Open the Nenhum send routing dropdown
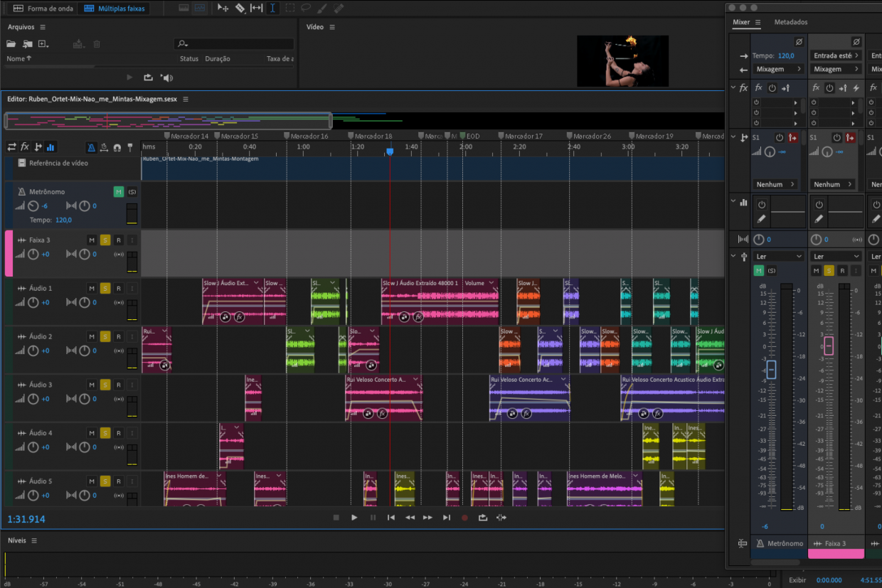 pos(775,184)
